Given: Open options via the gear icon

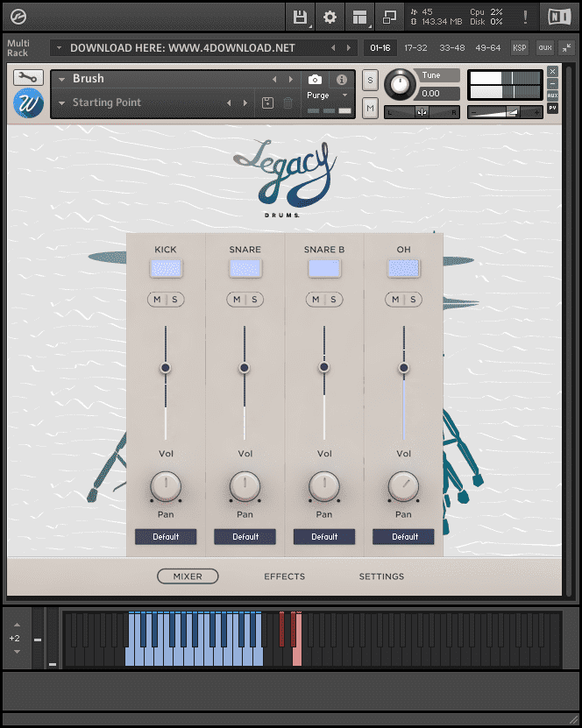Looking at the screenshot, I should (330, 18).
